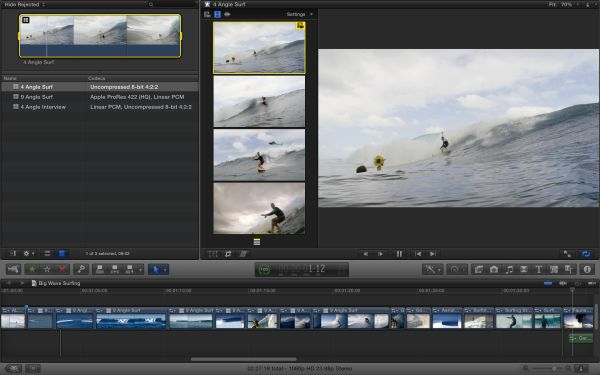Image resolution: width=600 pixels, height=375 pixels.
Task: Click the insert clip edit button
Action: 114,269
